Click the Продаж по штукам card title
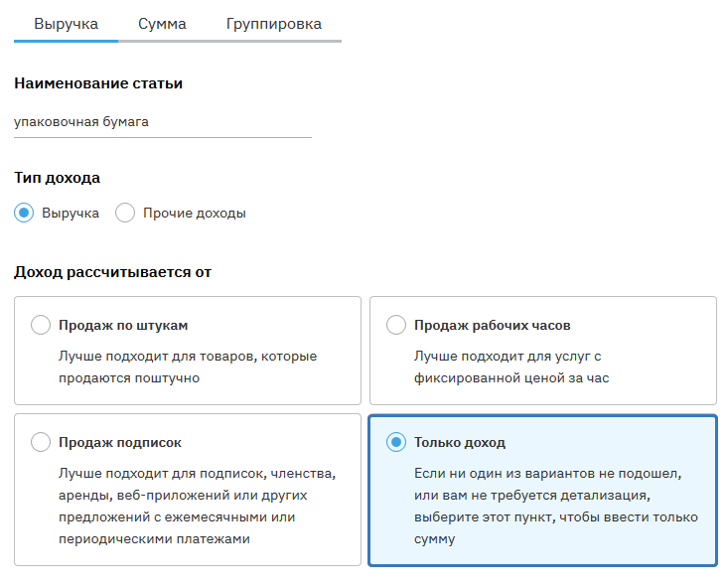 [x=123, y=325]
